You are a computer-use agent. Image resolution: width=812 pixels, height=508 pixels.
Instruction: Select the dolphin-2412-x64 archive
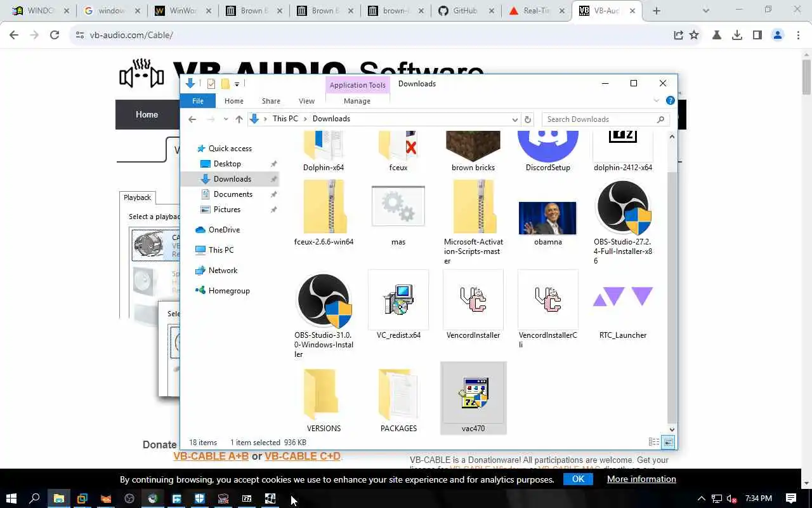pos(623,152)
